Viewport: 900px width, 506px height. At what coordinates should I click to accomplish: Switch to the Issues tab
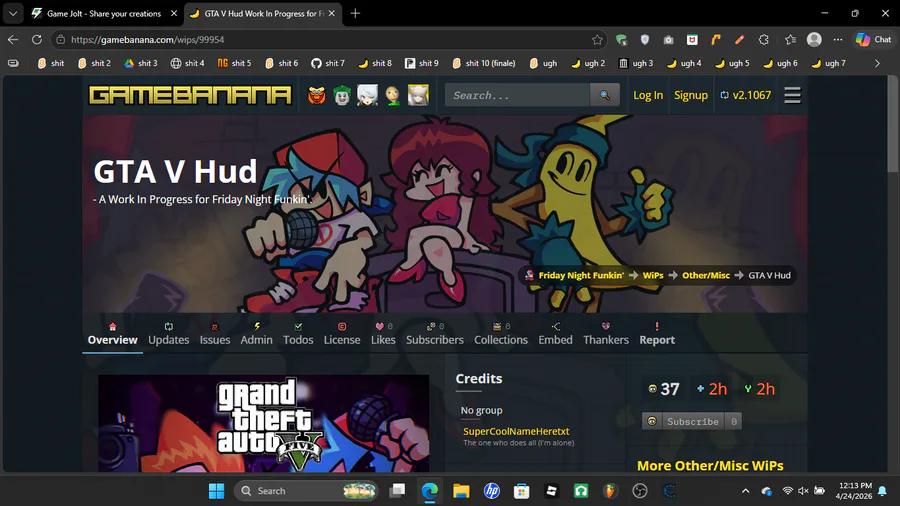click(215, 334)
